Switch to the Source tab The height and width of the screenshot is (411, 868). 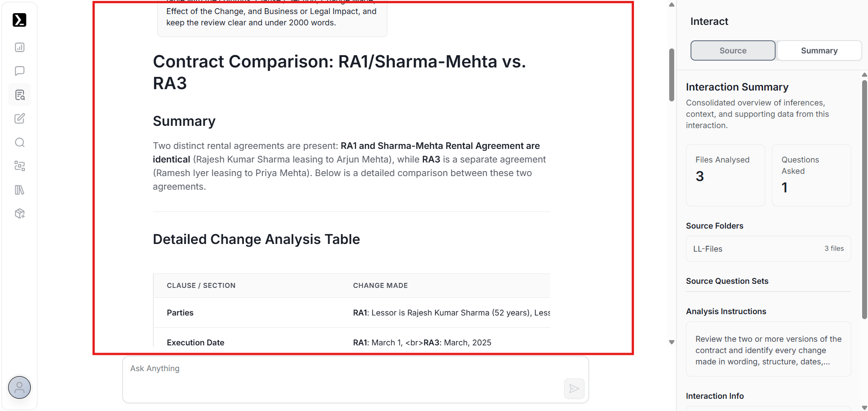733,51
